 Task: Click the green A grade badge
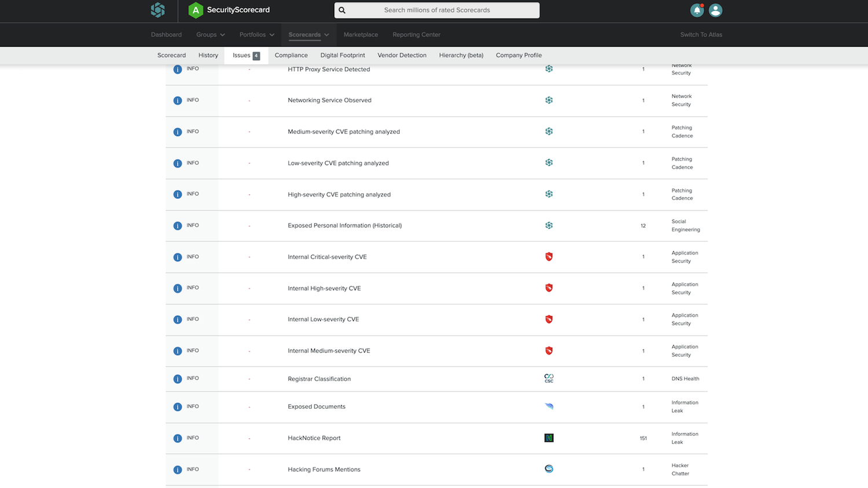click(196, 10)
